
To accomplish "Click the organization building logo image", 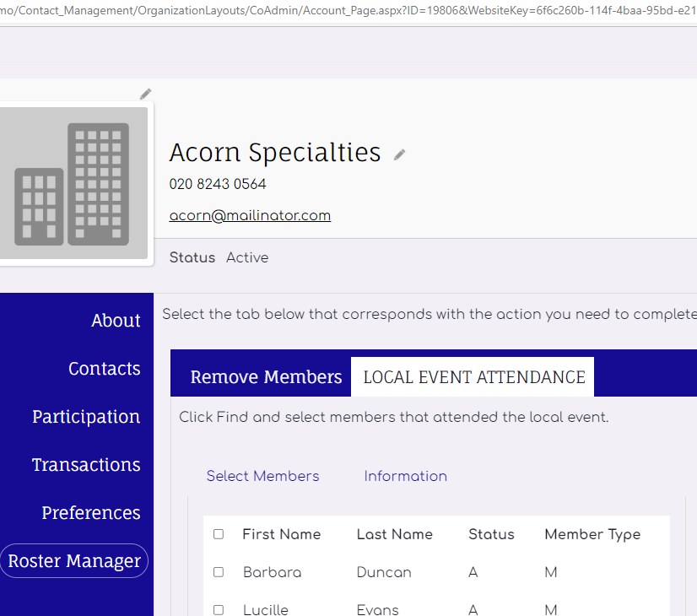I will (73, 183).
